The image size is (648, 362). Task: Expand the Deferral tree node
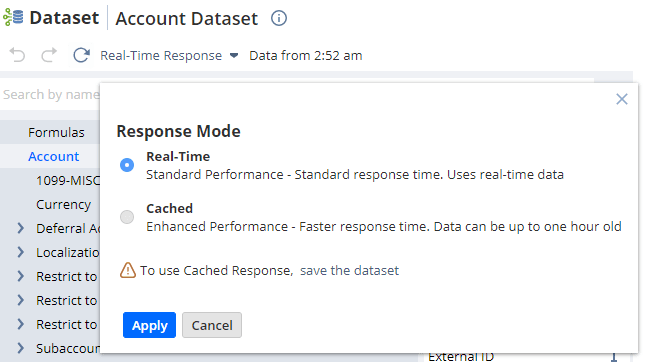pyautogui.click(x=21, y=228)
